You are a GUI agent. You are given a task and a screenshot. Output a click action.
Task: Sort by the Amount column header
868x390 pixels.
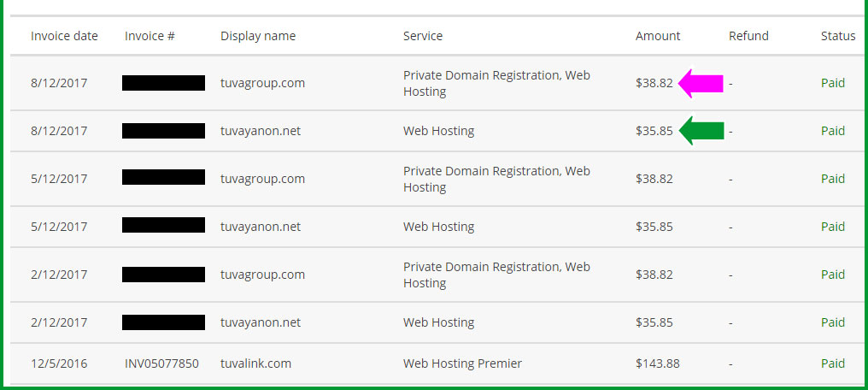(658, 36)
